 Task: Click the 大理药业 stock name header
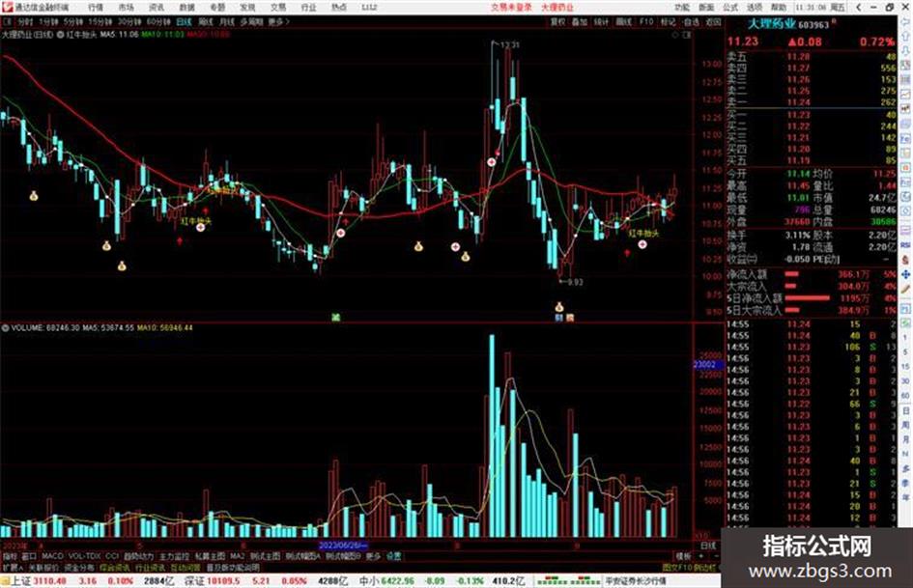(x=771, y=24)
